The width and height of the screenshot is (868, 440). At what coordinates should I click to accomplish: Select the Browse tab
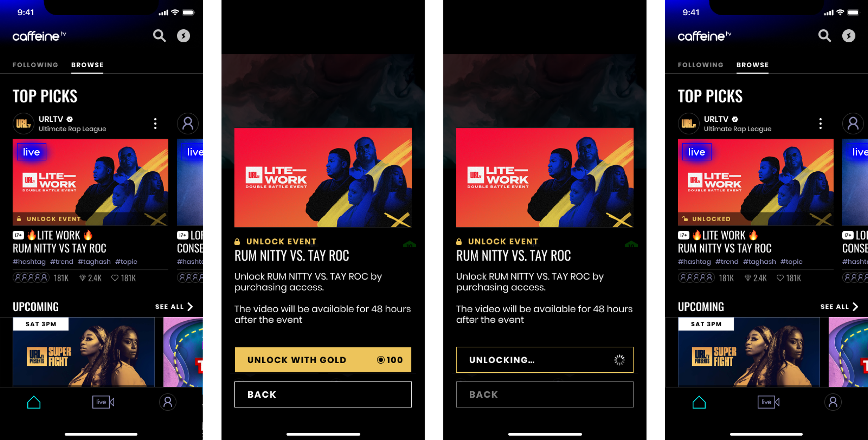coord(87,65)
